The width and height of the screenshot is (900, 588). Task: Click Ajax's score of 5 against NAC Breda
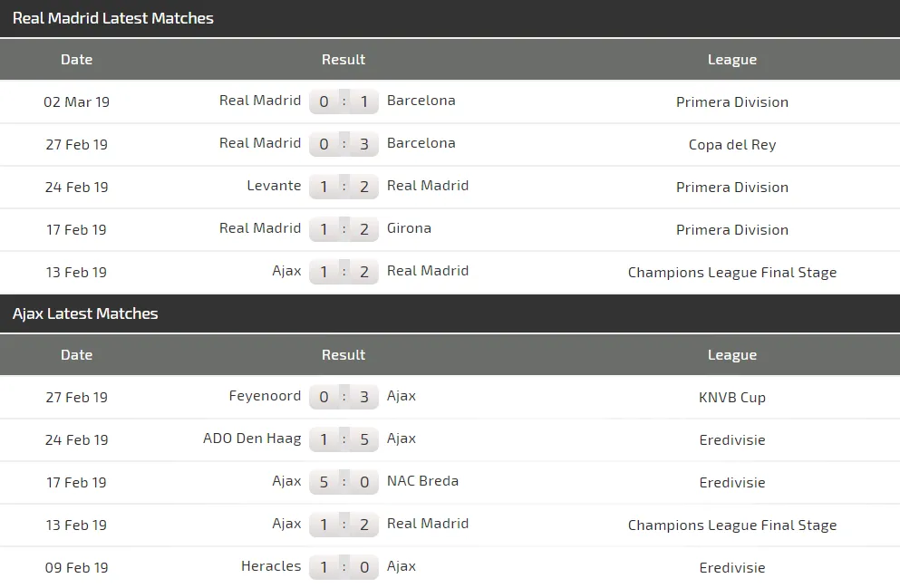click(324, 482)
